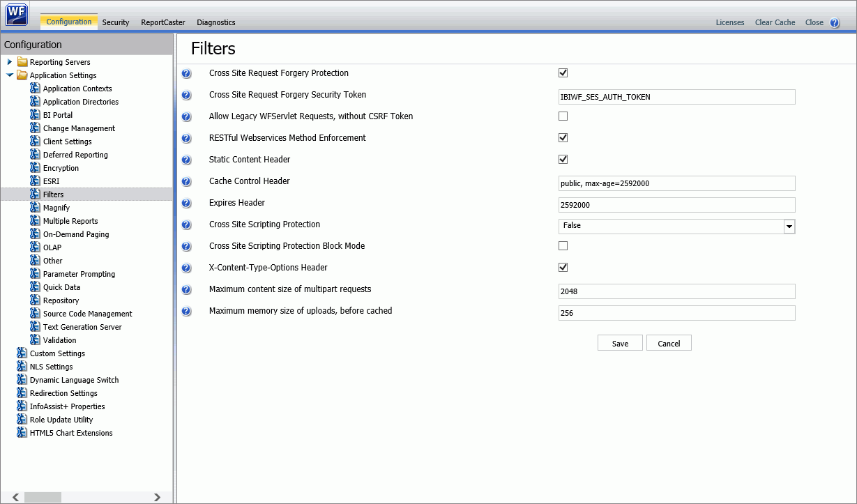857x504 pixels.
Task: Click the WF application logo icon
Action: 17,15
